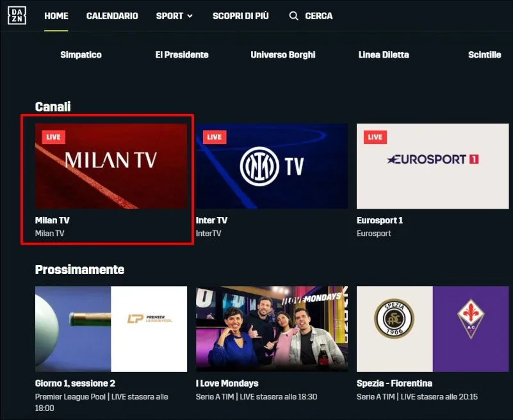Image resolution: width=513 pixels, height=420 pixels.
Task: Click the Premier League Pool logo
Action: click(x=149, y=319)
